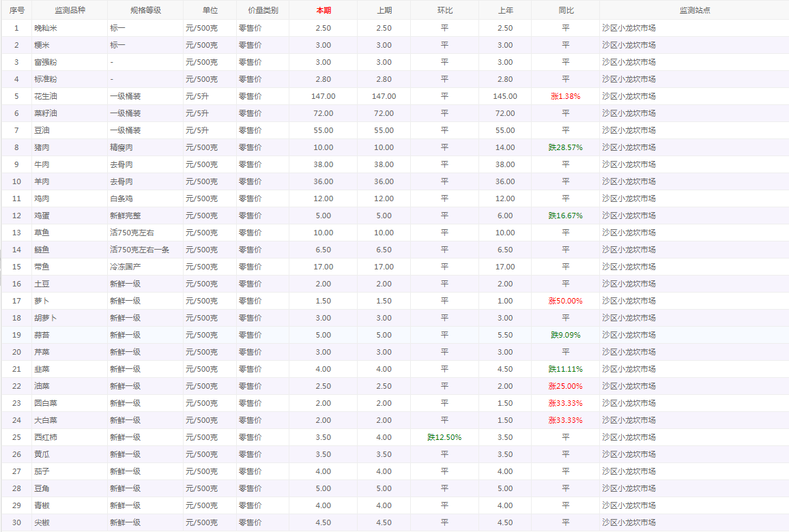This screenshot has width=789, height=532.
Task: Click the 跌28.57% value in 猪肉 row
Action: 565,147
